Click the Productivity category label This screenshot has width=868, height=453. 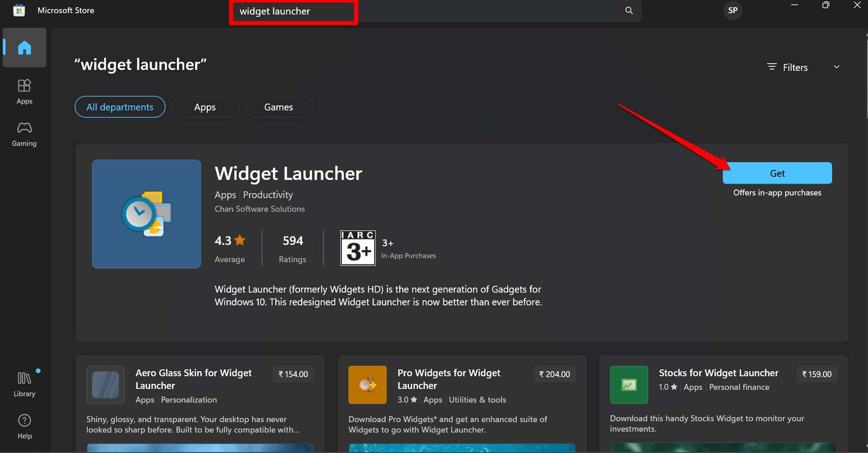268,195
